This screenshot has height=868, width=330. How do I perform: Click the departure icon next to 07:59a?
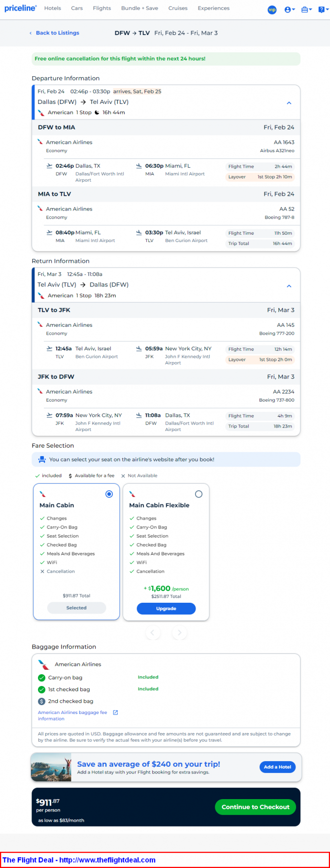49,415
